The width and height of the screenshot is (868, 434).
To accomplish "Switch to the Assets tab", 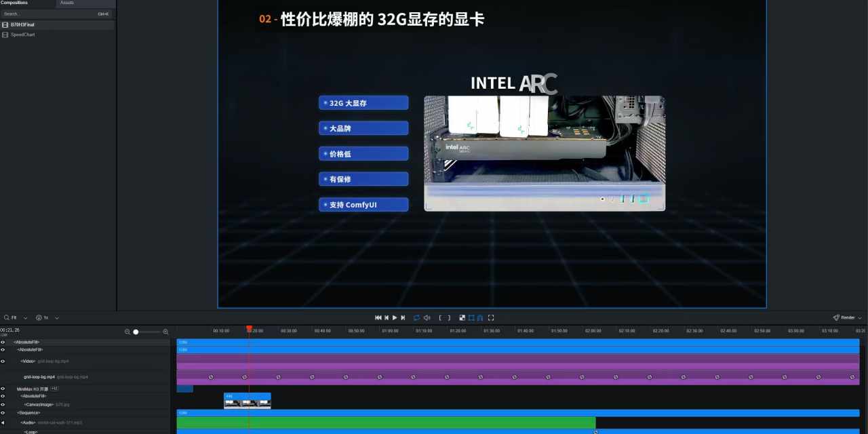I will click(x=67, y=3).
